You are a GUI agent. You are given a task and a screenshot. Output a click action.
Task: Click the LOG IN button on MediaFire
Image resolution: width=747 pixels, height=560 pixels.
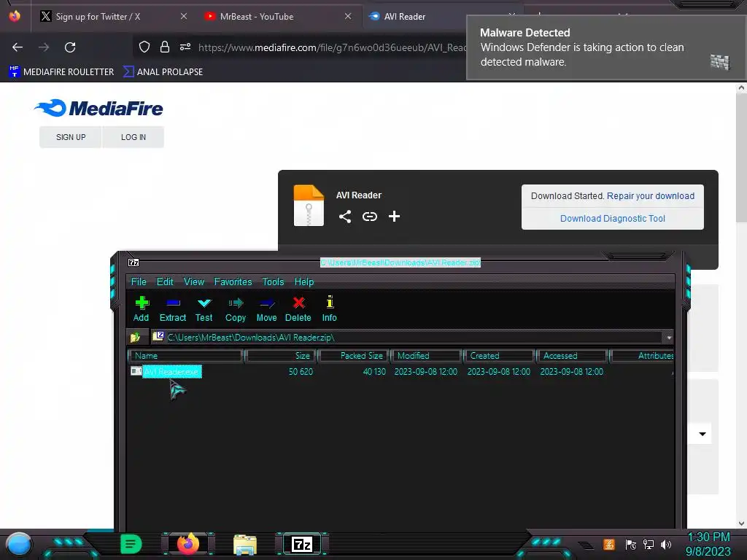click(133, 137)
